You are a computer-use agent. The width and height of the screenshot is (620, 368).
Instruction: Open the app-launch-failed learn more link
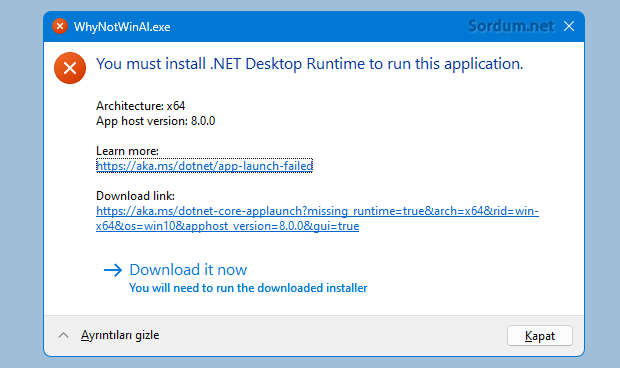coord(204,166)
